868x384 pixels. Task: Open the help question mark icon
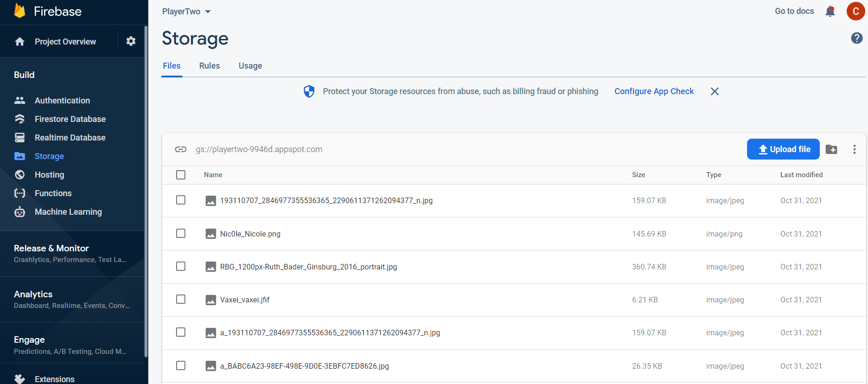(856, 38)
